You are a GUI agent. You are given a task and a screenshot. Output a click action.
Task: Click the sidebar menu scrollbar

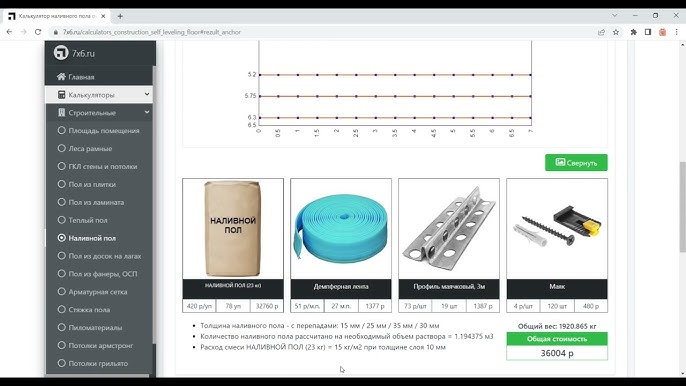pos(154,205)
